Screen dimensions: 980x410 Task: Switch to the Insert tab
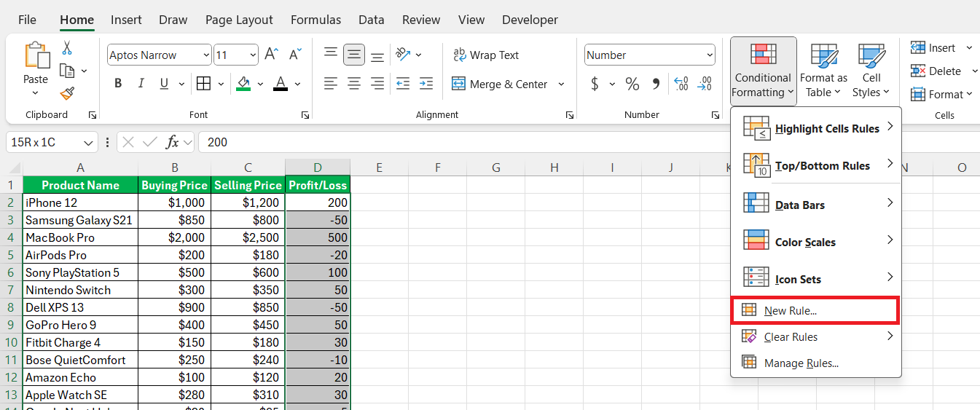tap(126, 20)
